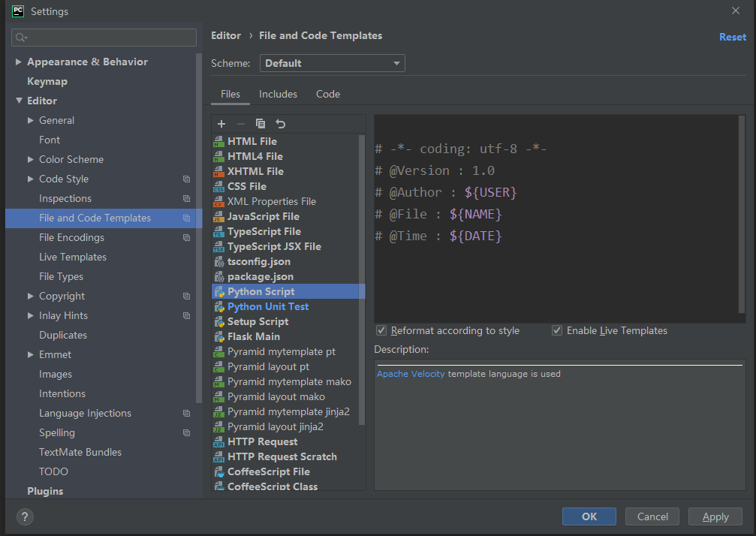Click the Flask Main template icon
This screenshot has height=536, width=756.
[219, 336]
